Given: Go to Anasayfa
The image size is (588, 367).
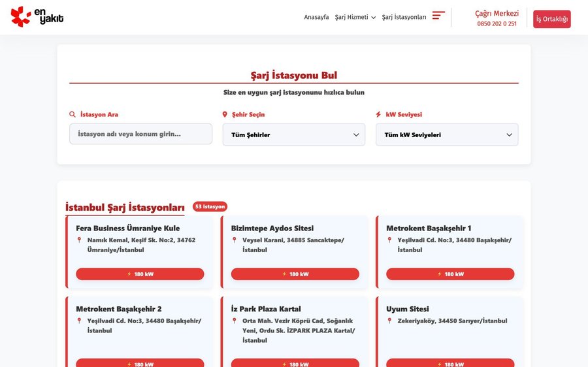Looking at the screenshot, I should click(x=316, y=17).
